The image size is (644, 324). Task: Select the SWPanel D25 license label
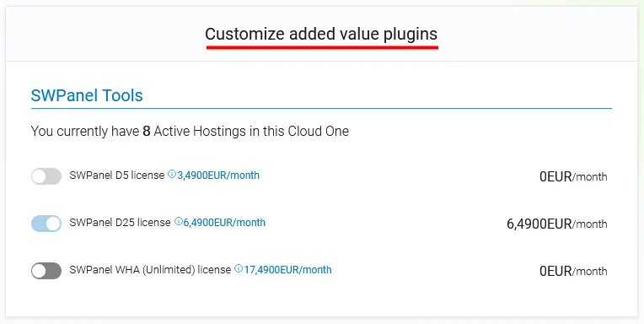pyautogui.click(x=120, y=223)
